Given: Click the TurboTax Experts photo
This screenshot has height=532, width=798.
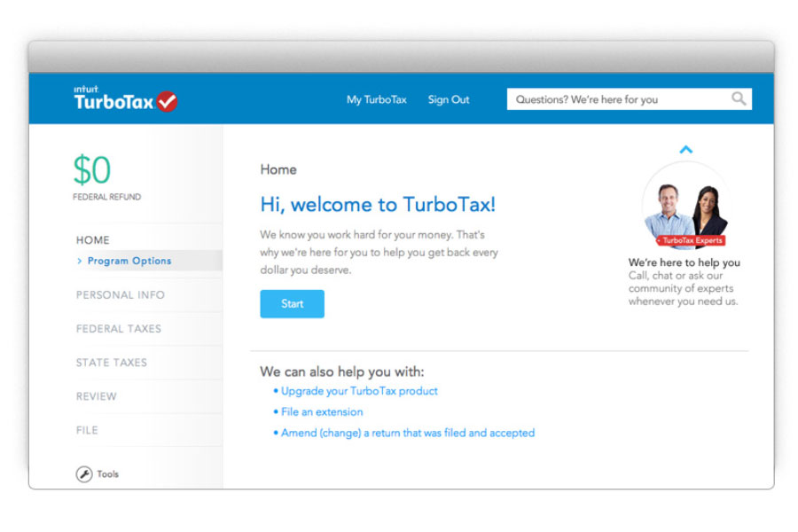Looking at the screenshot, I should tap(685, 207).
